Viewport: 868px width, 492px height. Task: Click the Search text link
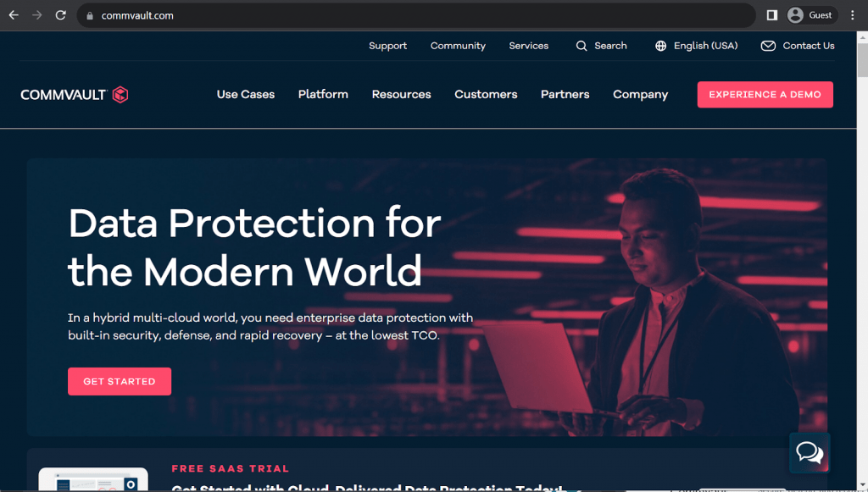click(610, 46)
